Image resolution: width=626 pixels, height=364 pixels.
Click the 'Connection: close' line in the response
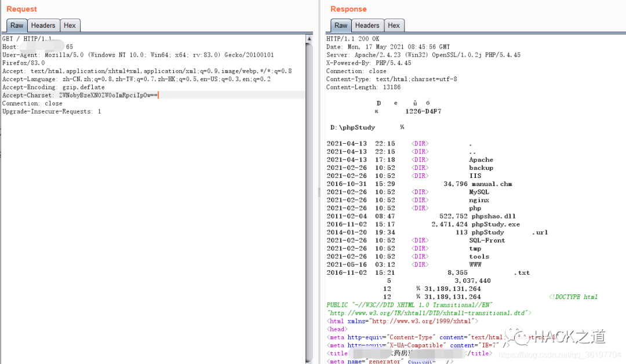(x=356, y=71)
